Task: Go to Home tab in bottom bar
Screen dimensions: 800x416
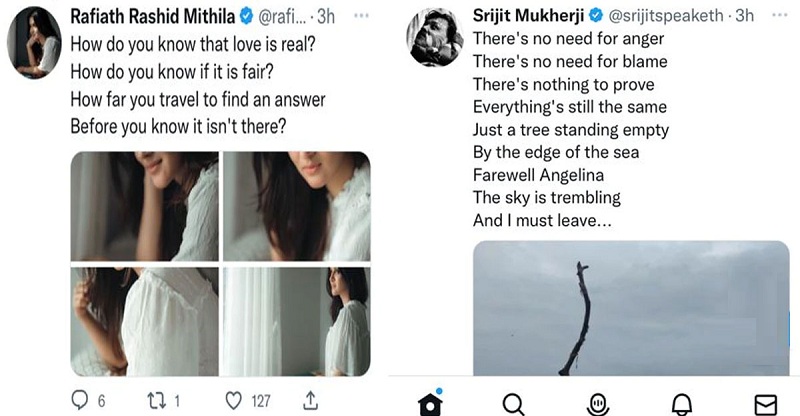Action: click(x=430, y=403)
